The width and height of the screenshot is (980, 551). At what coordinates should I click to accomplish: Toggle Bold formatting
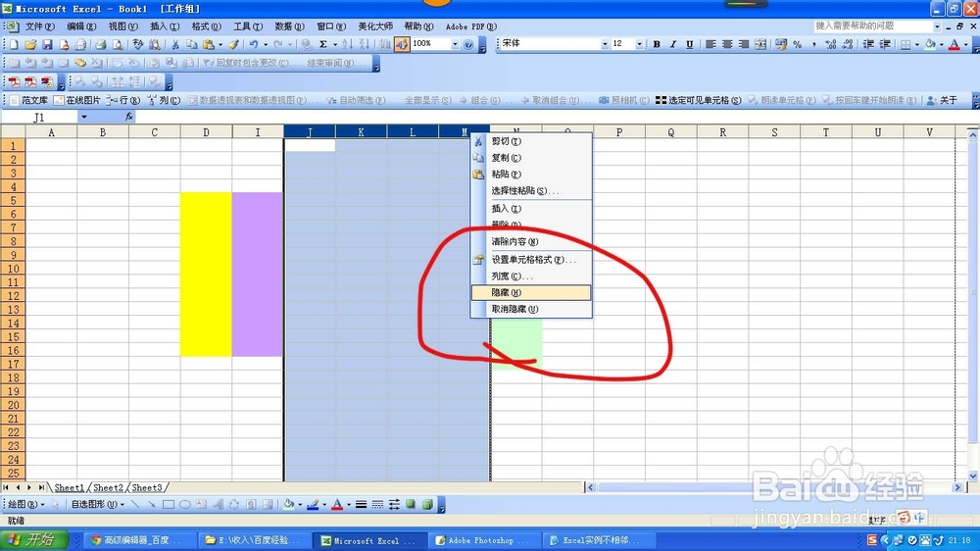tap(657, 44)
